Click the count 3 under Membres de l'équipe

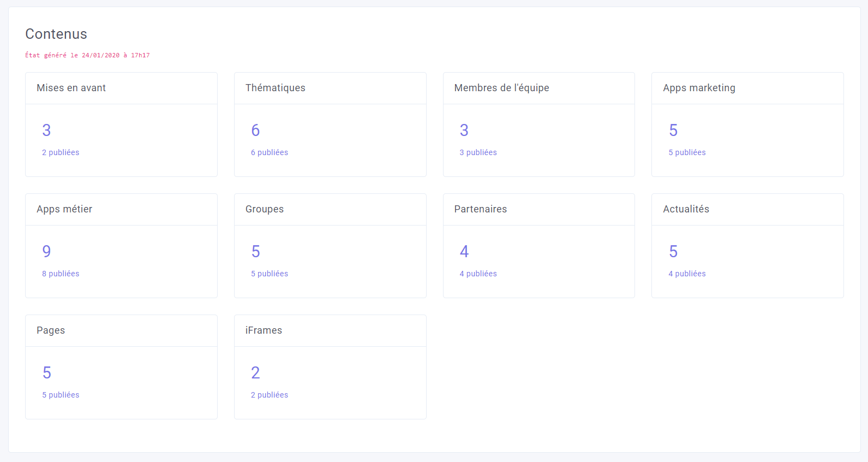click(464, 130)
